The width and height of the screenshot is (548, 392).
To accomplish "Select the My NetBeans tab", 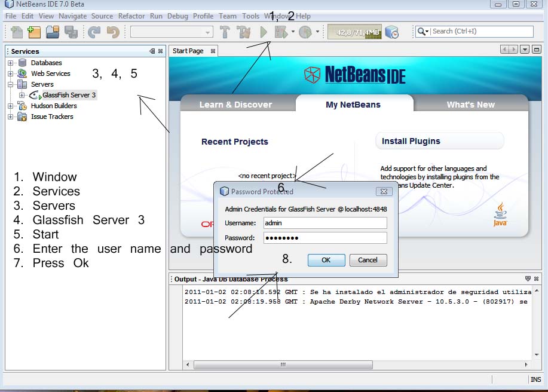I will 353,105.
